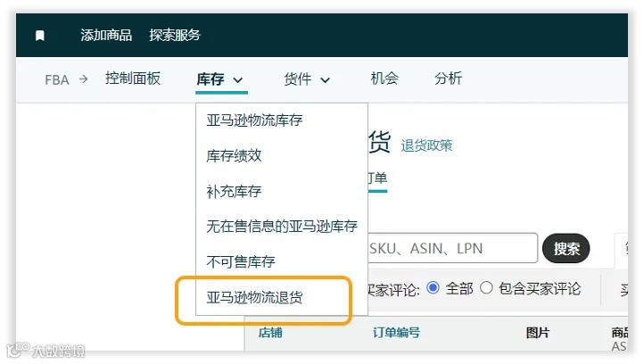The image size is (644, 364).
Task: Open the 退货政策 link
Action: pos(426,145)
